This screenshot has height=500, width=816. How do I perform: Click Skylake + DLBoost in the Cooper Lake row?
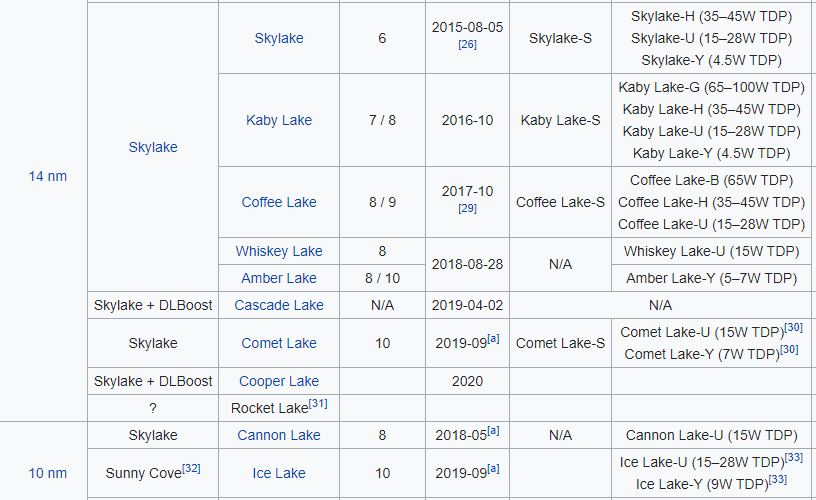tap(153, 381)
